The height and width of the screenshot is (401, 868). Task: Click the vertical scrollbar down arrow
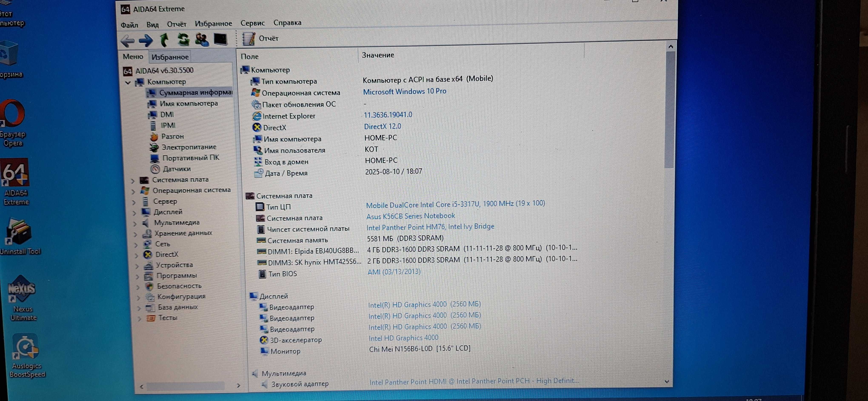point(667,381)
